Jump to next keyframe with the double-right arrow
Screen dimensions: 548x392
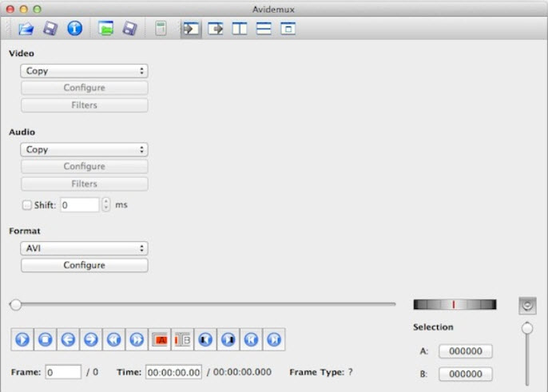[x=137, y=339]
